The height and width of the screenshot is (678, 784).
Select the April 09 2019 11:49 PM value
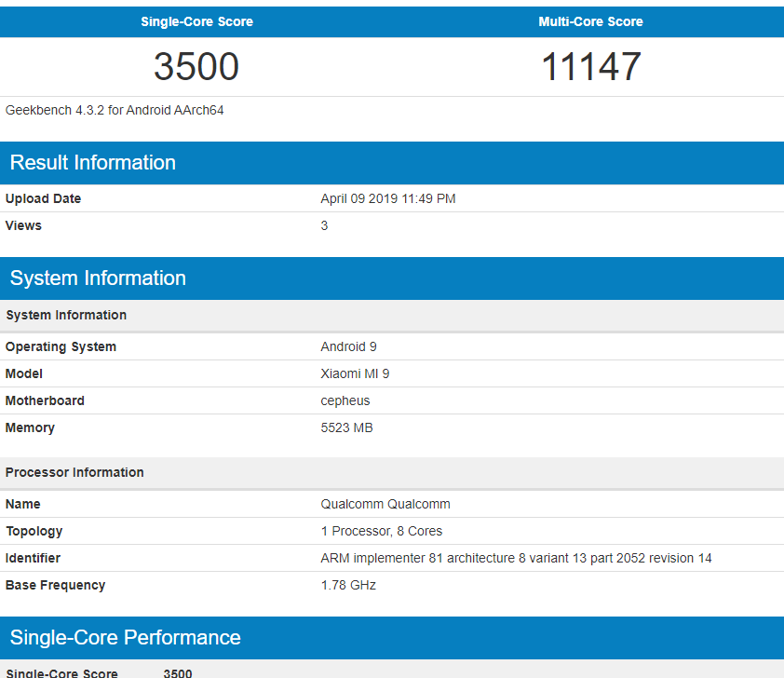388,198
